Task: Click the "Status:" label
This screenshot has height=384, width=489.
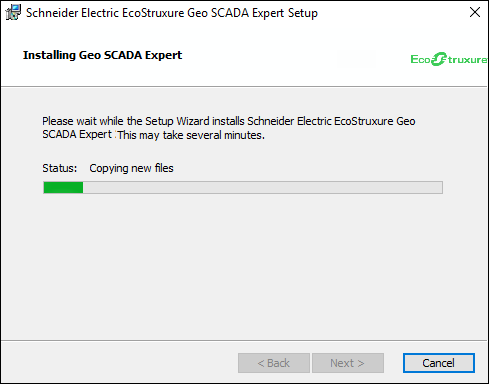Action: 60,168
